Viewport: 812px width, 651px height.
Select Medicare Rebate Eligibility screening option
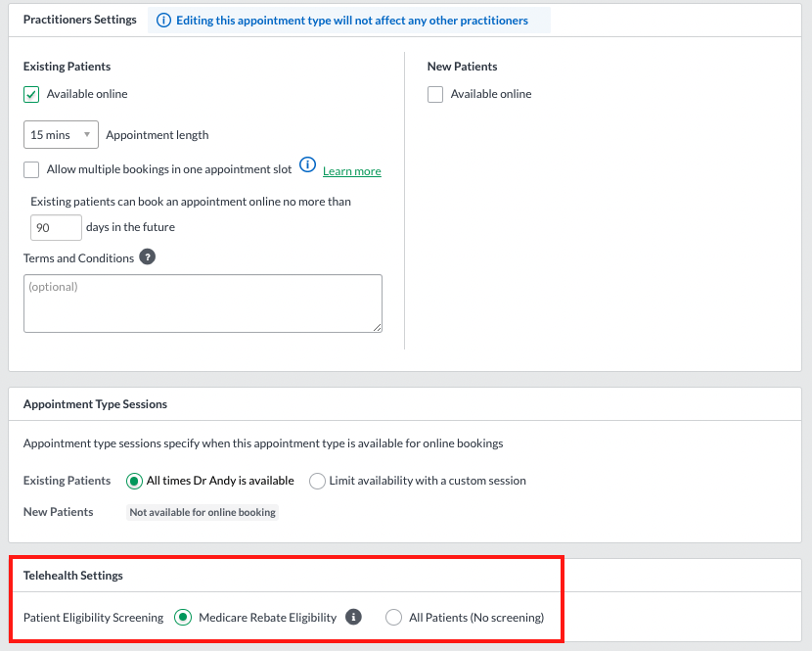tap(183, 618)
